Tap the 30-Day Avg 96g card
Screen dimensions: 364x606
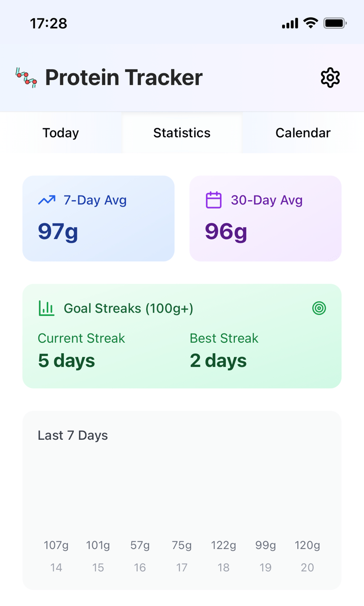[x=265, y=219]
